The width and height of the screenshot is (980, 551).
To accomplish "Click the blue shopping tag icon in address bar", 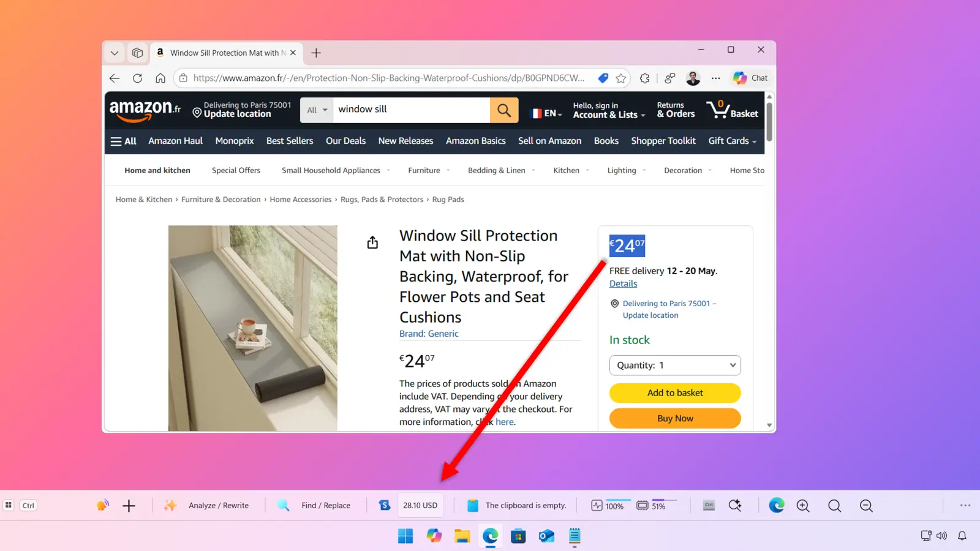I will click(x=603, y=78).
